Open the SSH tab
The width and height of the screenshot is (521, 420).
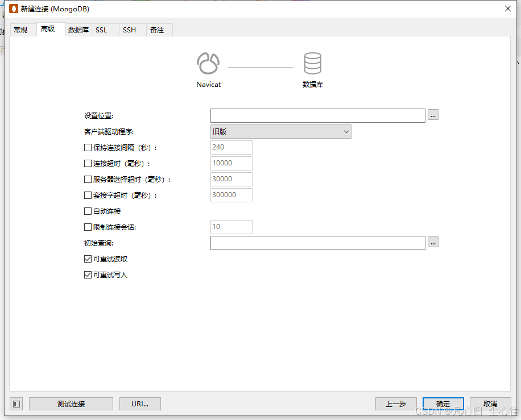point(129,29)
